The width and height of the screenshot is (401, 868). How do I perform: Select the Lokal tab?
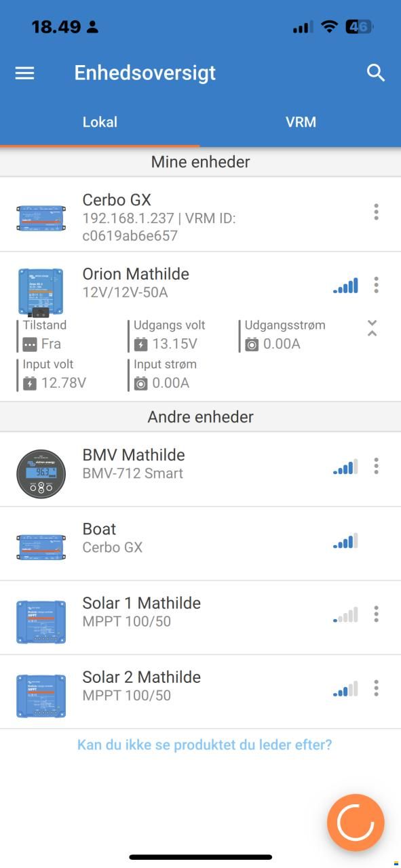(100, 122)
